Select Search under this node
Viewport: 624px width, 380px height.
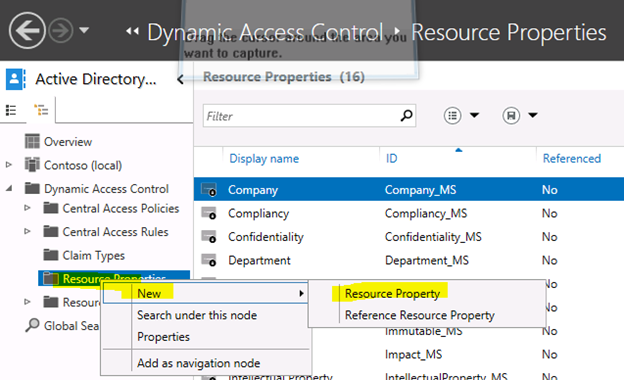point(197,315)
